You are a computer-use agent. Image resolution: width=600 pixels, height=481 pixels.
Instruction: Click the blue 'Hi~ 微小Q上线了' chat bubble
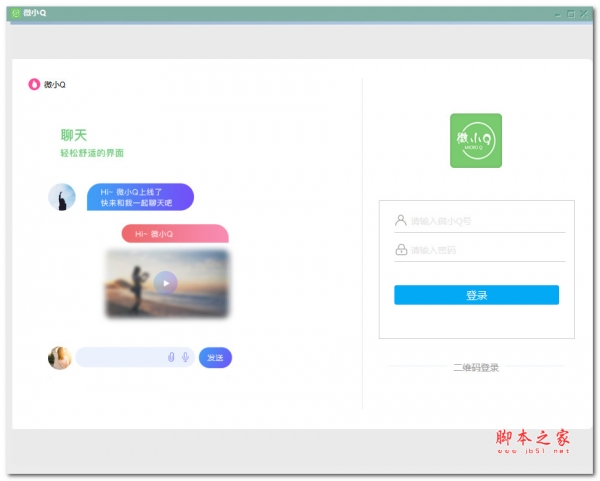[140, 197]
